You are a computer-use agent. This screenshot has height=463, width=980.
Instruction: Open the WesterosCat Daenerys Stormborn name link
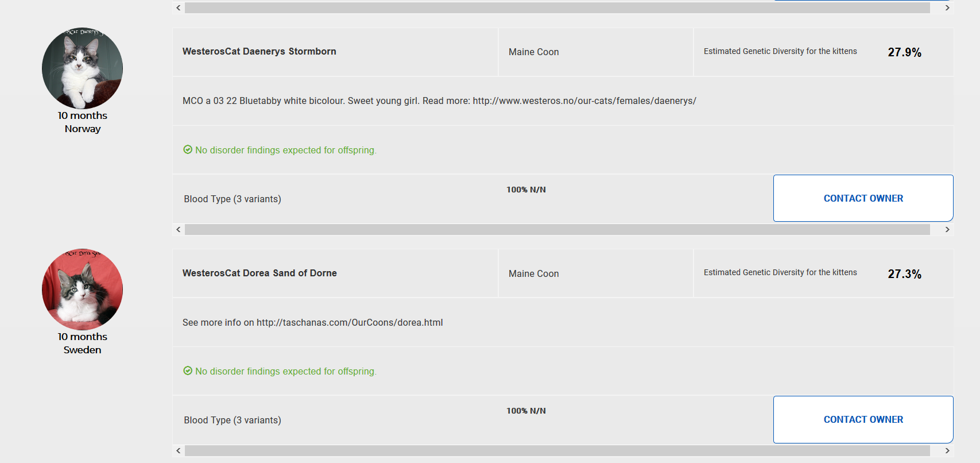[x=259, y=52]
